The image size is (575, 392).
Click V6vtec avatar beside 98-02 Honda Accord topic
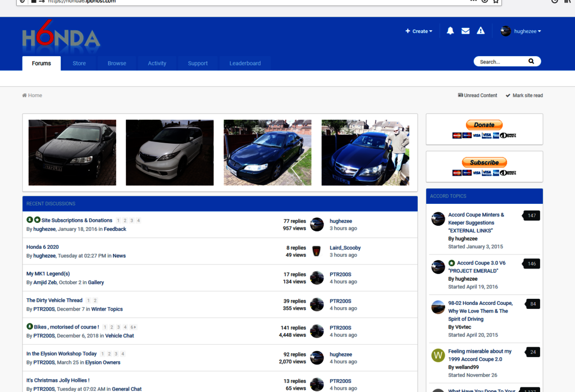click(438, 307)
